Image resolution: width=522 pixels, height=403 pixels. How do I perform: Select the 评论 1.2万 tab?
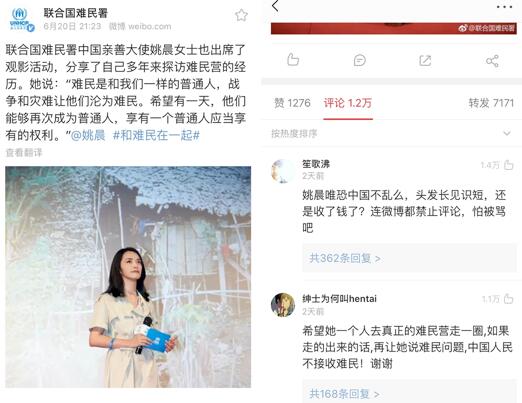348,103
